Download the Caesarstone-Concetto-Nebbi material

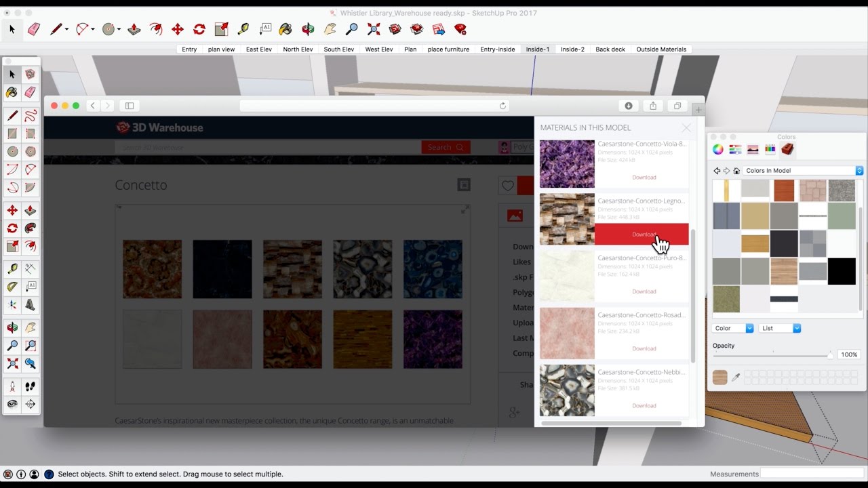pos(644,405)
